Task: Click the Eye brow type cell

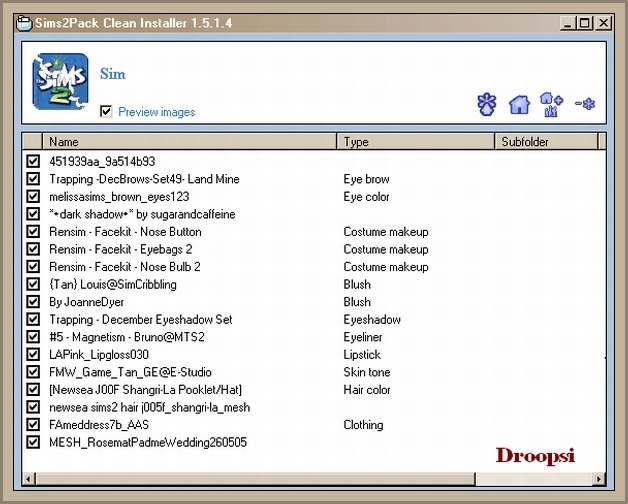Action: click(x=366, y=179)
